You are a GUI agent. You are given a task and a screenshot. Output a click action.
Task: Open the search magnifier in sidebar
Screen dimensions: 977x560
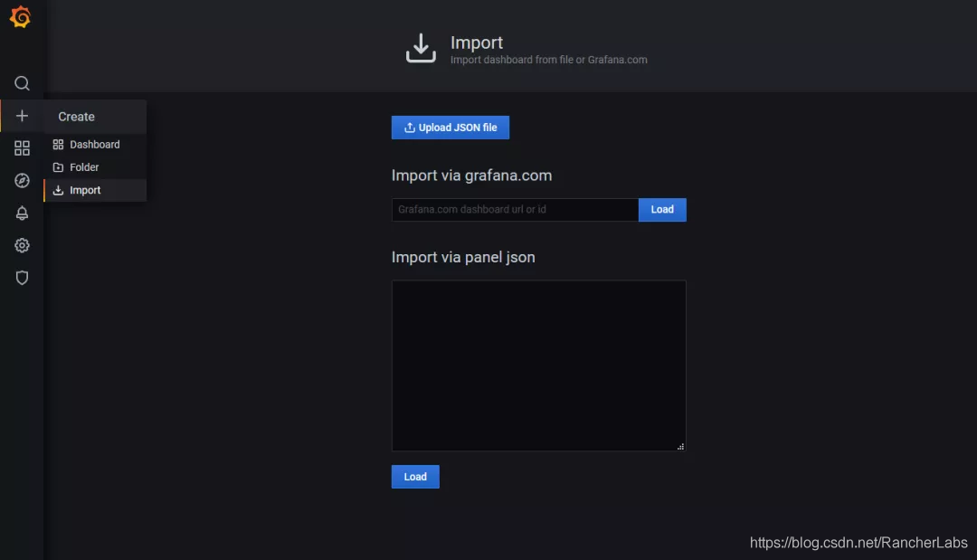coord(22,83)
